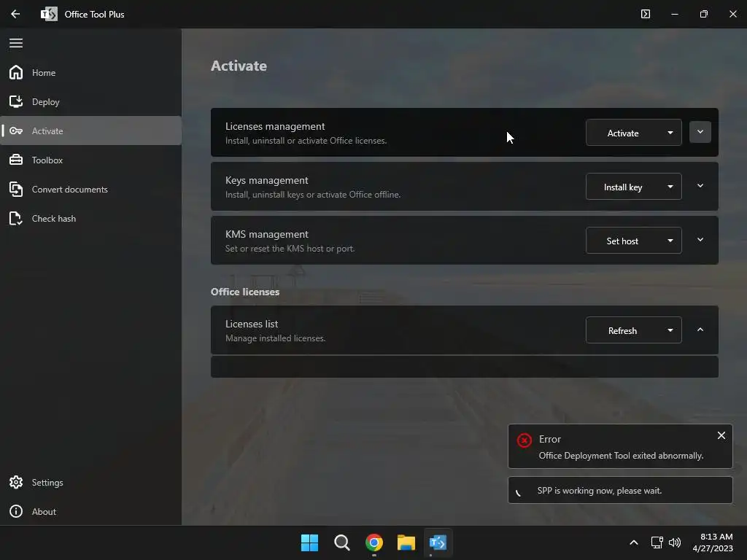747x560 pixels.
Task: Click the taskbar clock and date
Action: [x=713, y=542]
